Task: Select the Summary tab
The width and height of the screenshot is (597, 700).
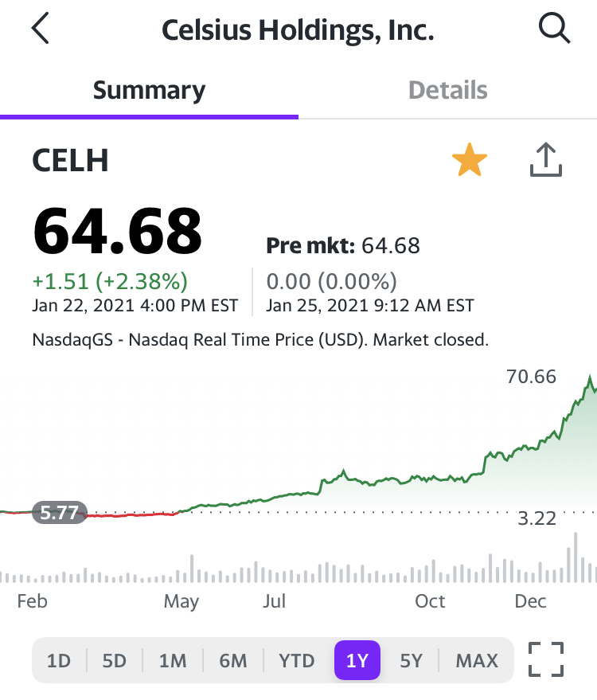Action: tap(149, 90)
